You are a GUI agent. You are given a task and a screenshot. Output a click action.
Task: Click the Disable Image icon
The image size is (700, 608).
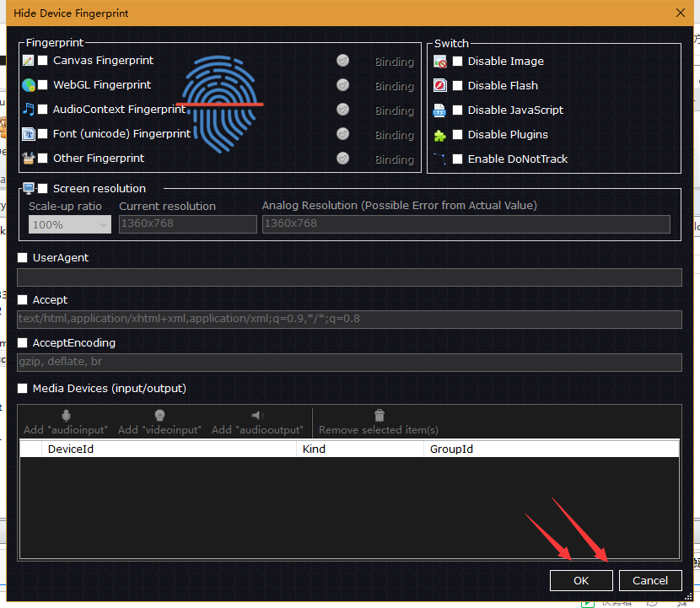point(439,62)
